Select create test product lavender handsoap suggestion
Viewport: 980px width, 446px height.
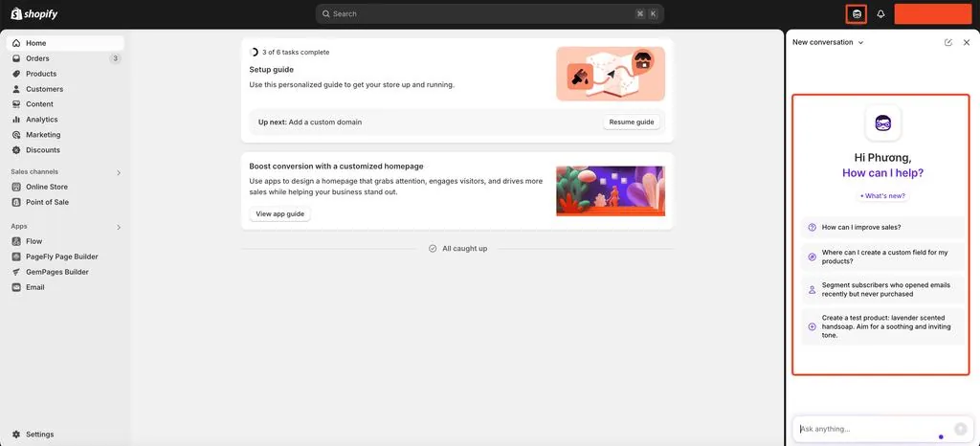[x=882, y=326]
